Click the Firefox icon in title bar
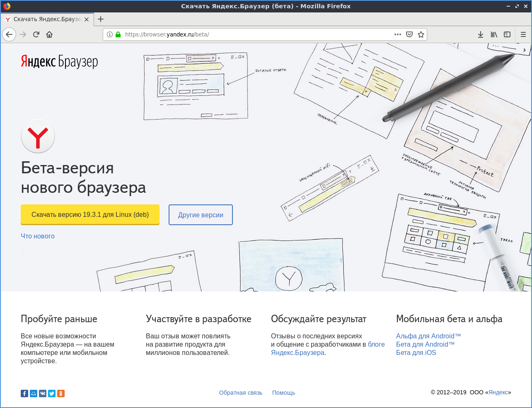 7,6
